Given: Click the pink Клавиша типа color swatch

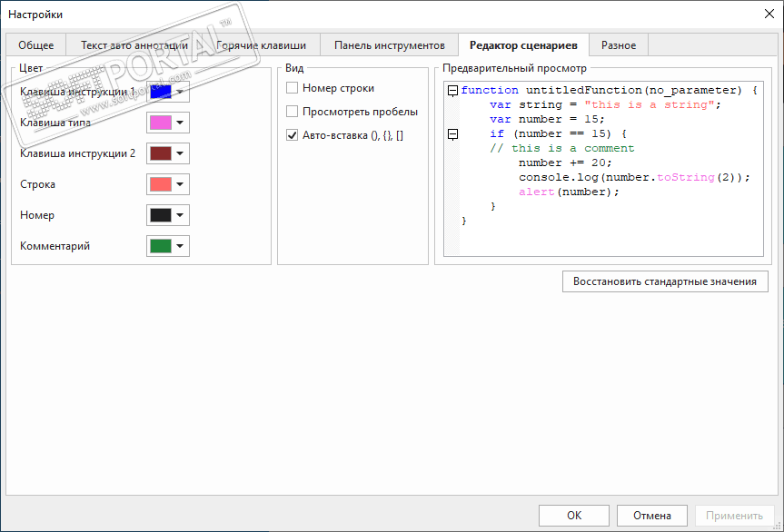Looking at the screenshot, I should point(161,123).
